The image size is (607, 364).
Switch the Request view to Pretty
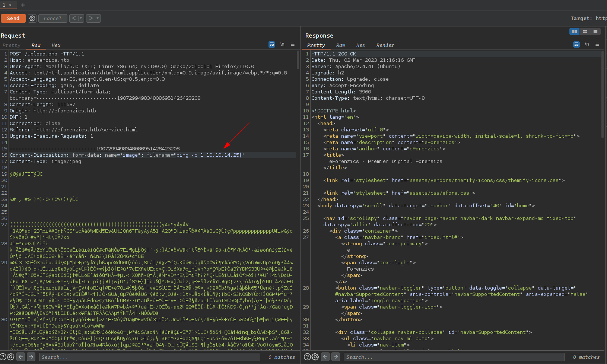tap(11, 45)
